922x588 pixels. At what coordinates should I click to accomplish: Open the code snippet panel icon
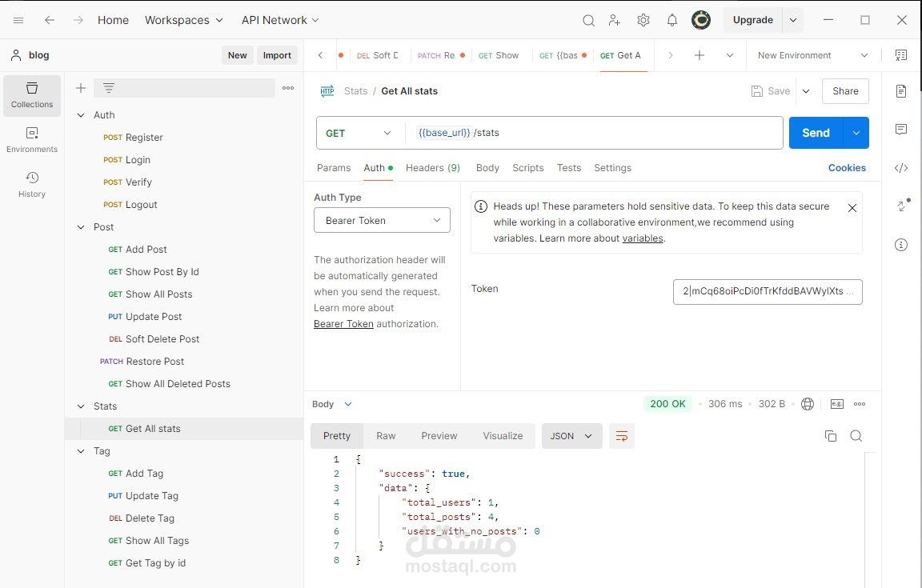coord(901,168)
